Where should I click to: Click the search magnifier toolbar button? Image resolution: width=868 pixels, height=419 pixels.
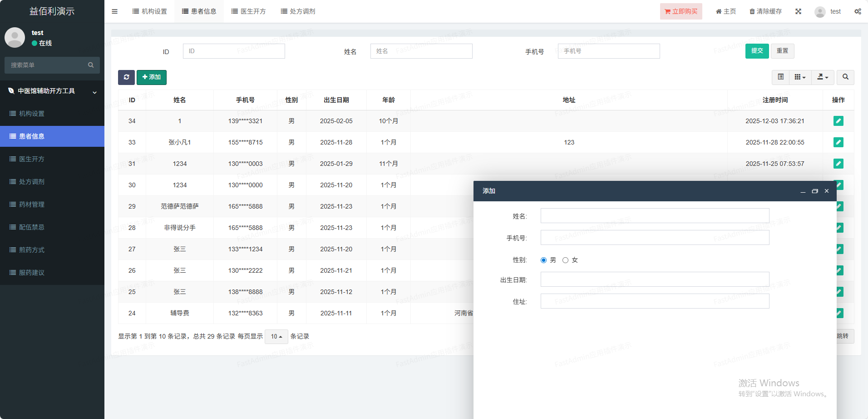tap(845, 77)
